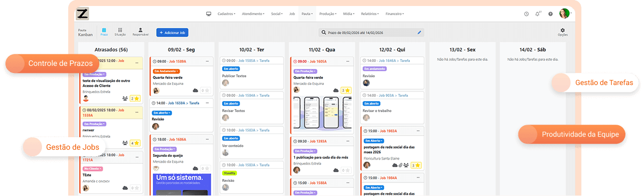Open three-dot menu on Job 1983A card
The image size is (644, 196).
tap(418, 131)
